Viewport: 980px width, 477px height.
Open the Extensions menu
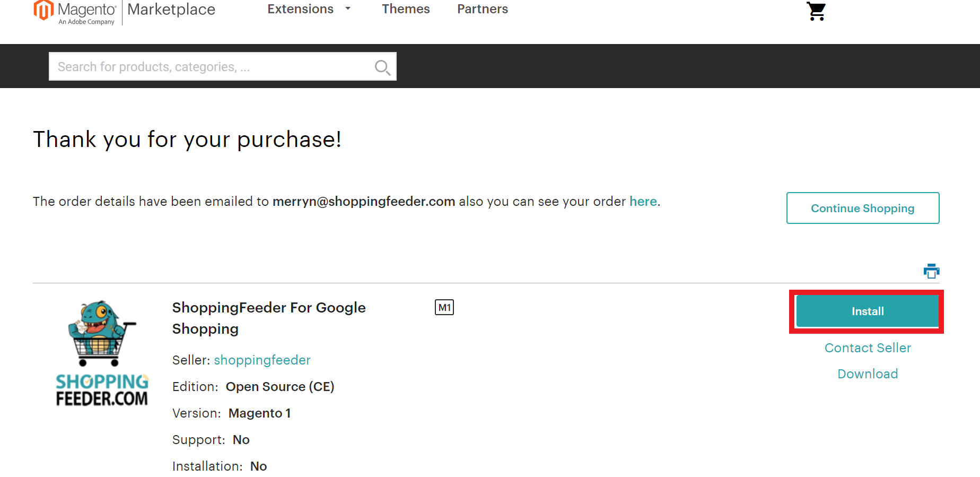coord(300,9)
